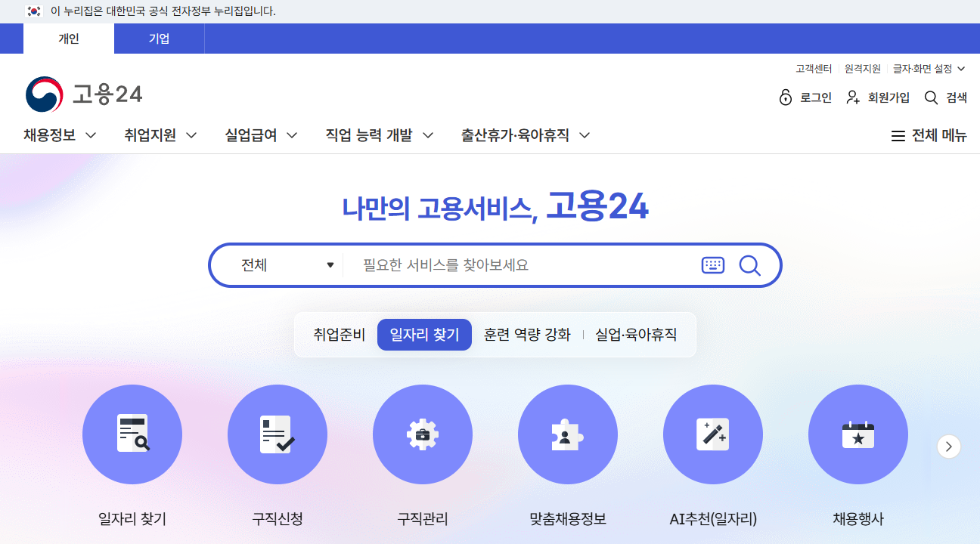The image size is (980, 544).
Task: Click the next arrow for more service icons
Action: tap(949, 447)
